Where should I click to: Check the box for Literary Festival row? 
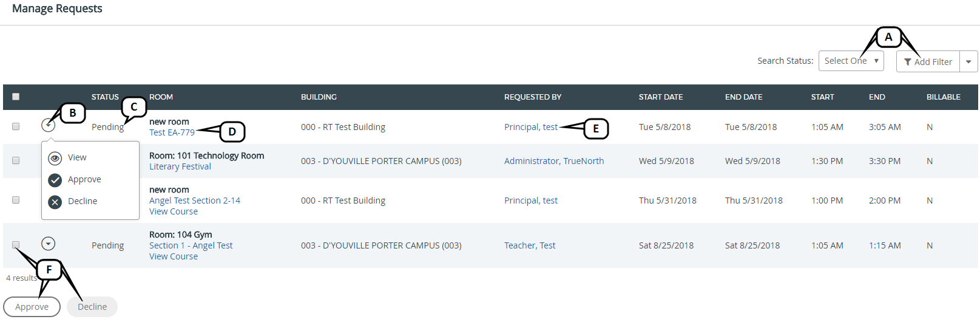(16, 160)
